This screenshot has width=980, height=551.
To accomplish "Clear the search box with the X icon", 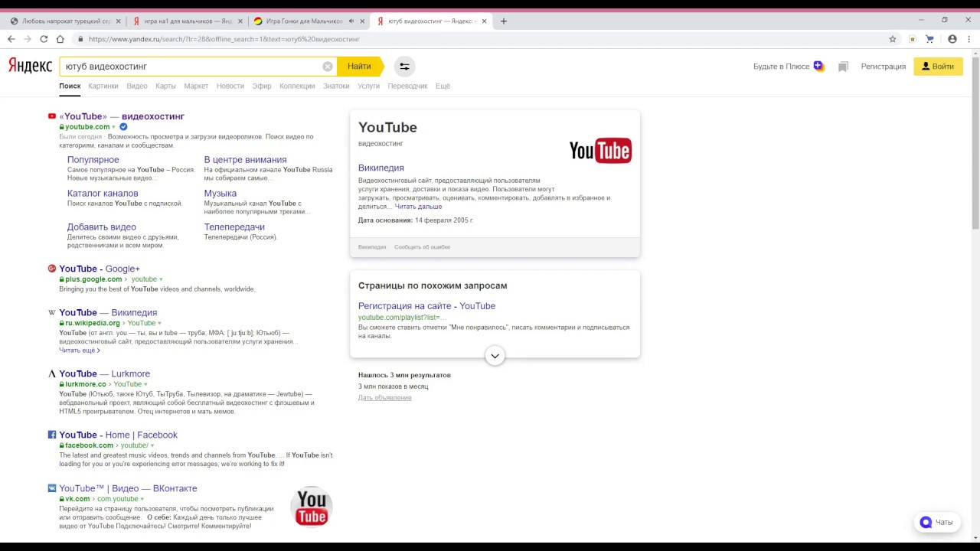I will point(328,67).
